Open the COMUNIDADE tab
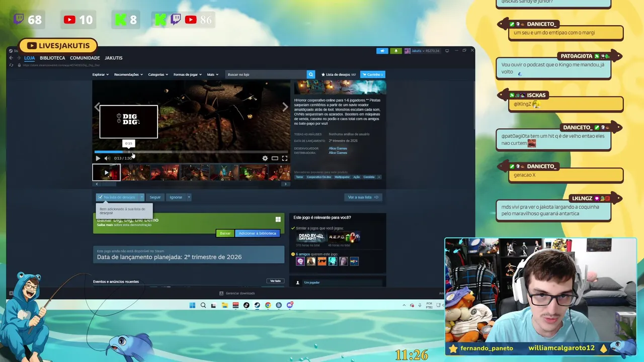Image resolution: width=644 pixels, height=362 pixels. (85, 58)
